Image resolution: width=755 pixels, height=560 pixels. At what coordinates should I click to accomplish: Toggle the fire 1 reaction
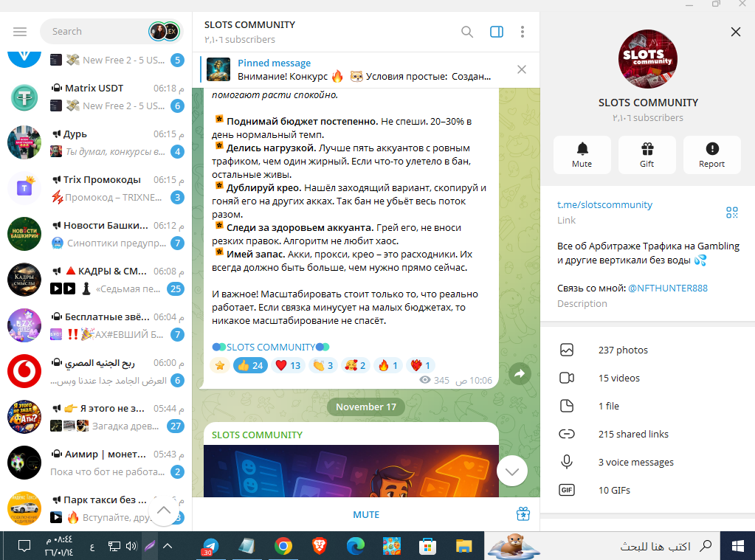pos(388,365)
